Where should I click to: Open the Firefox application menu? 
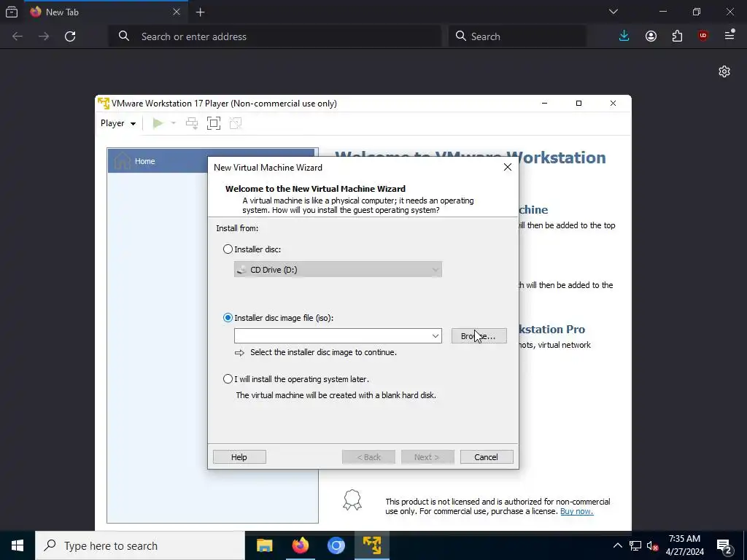729,35
